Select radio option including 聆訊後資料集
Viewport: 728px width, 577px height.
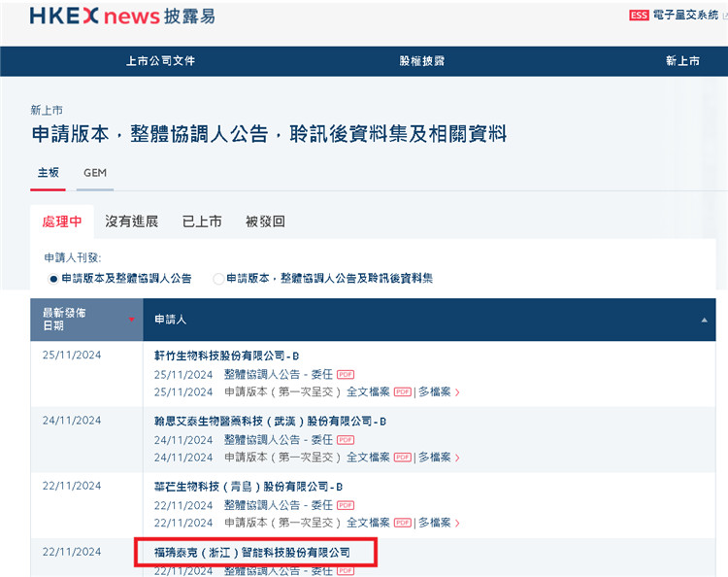point(218,279)
